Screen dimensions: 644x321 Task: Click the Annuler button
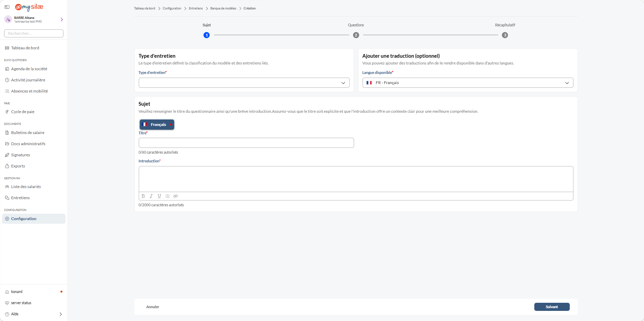pyautogui.click(x=153, y=307)
